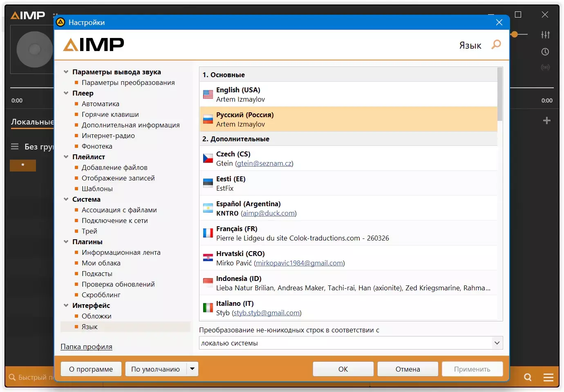Click the USA flag icon for English
Screen dimensions: 564x392
tap(208, 95)
